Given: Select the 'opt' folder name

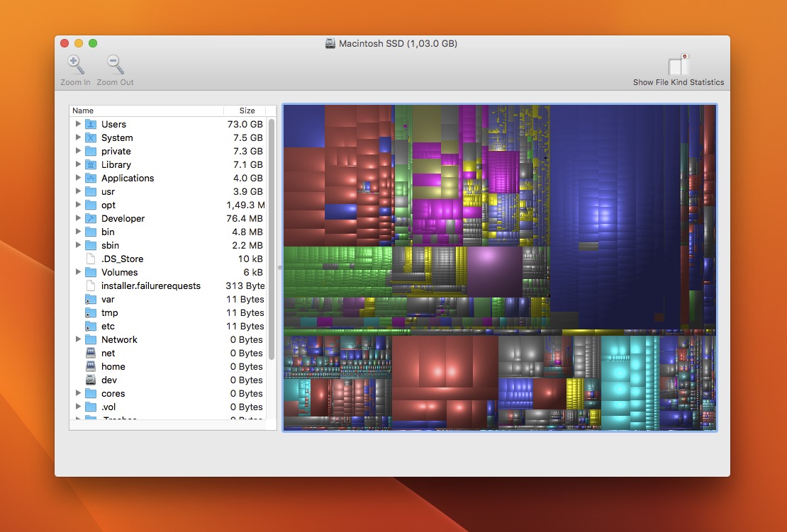Looking at the screenshot, I should click(108, 205).
